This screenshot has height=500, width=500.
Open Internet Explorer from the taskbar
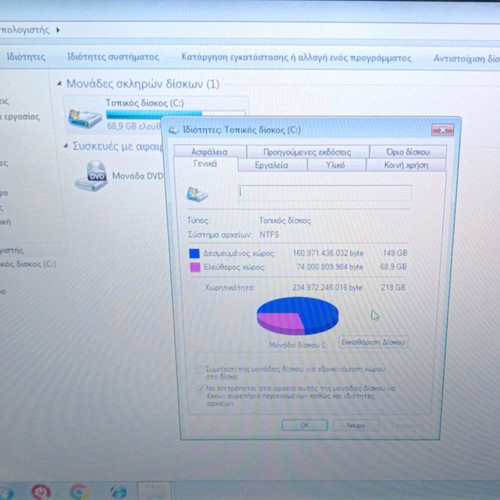tap(119, 492)
